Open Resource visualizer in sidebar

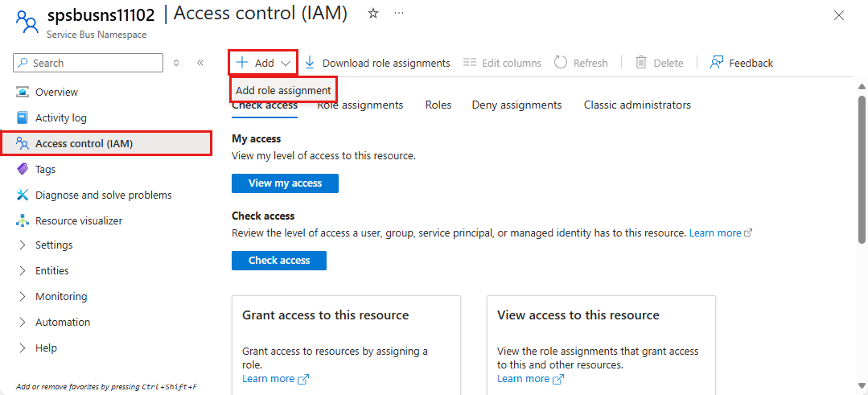click(x=78, y=220)
